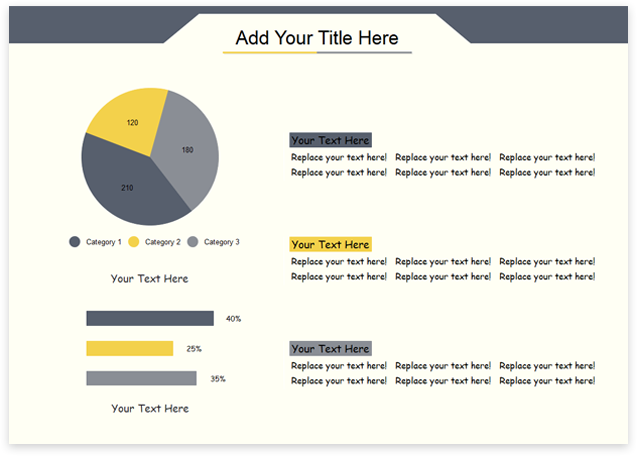This screenshot has height=456, width=637.
Task: Select the gray 35% horizontal bar
Action: point(141,378)
